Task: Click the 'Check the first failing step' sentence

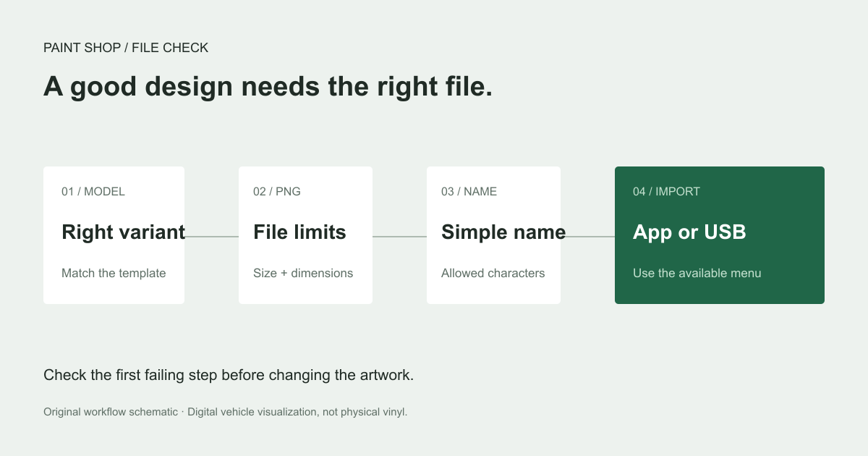Action: point(229,376)
